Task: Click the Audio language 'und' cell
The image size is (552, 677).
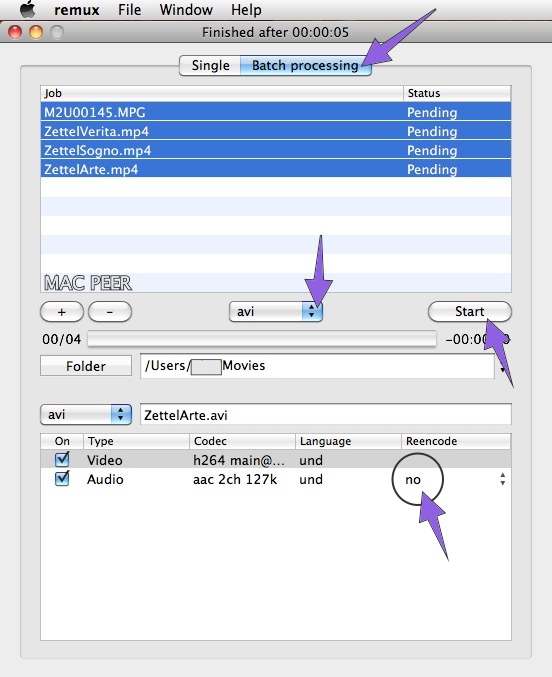Action: point(311,479)
